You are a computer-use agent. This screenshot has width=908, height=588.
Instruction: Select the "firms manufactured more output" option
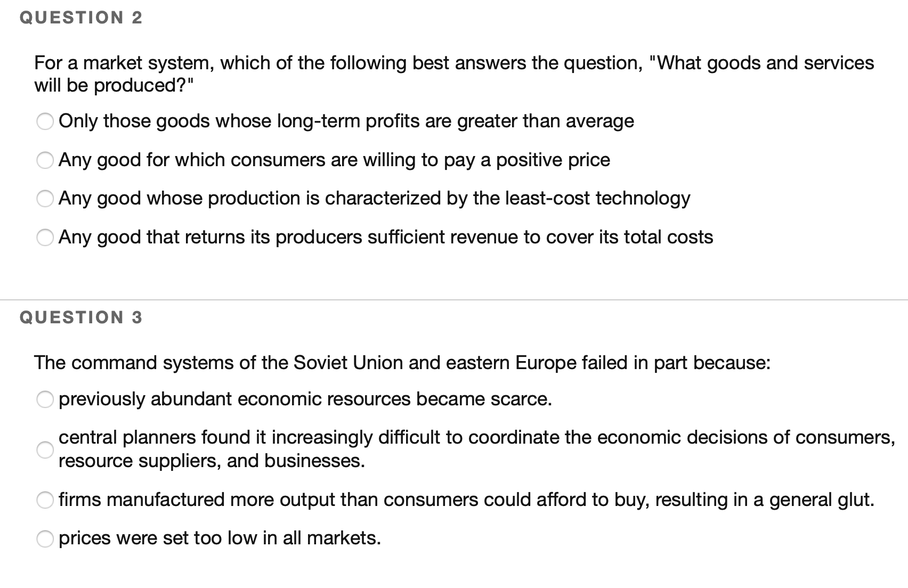(45, 500)
